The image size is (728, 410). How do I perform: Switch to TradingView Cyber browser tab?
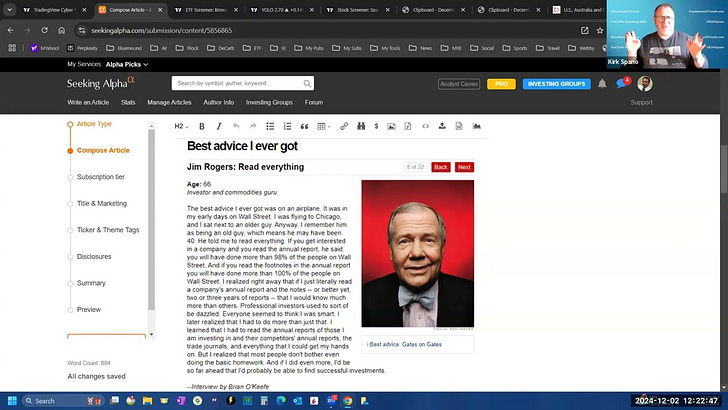[x=55, y=9]
